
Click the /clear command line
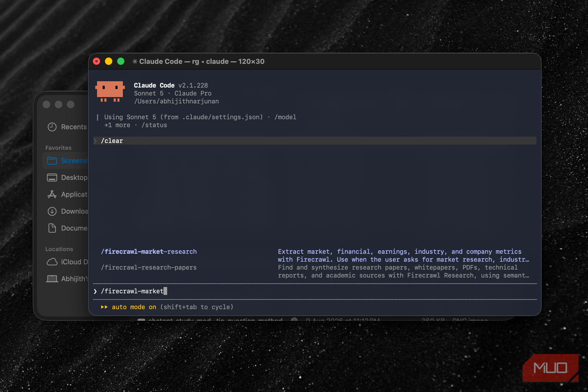[315, 141]
